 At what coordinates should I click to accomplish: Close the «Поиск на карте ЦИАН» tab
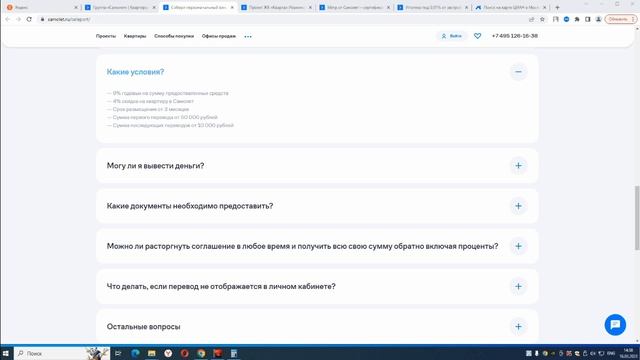(x=544, y=7)
